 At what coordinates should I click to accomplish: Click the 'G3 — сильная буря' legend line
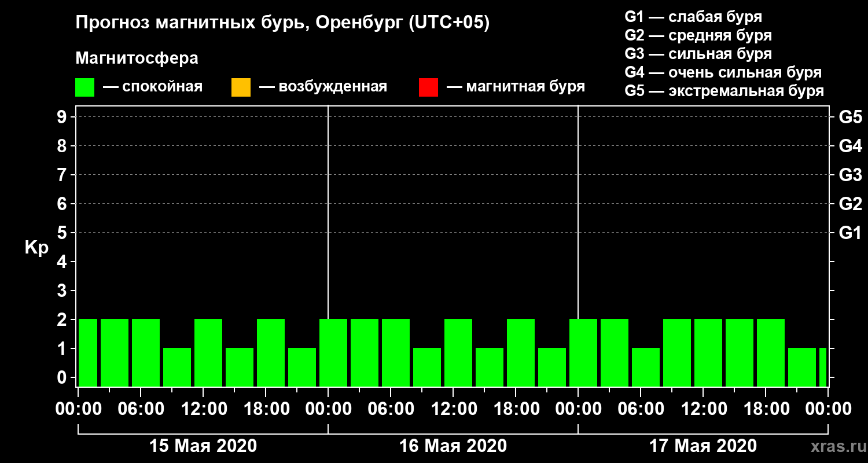tap(698, 54)
